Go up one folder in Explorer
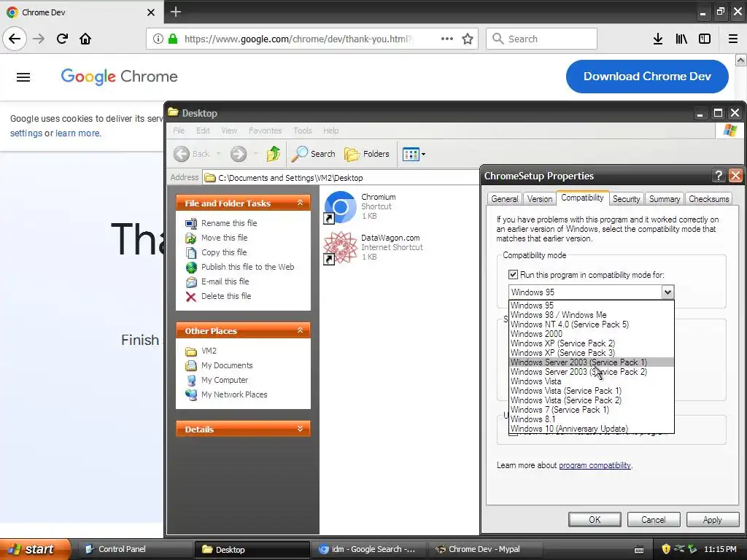Image resolution: width=747 pixels, height=560 pixels. point(274,153)
